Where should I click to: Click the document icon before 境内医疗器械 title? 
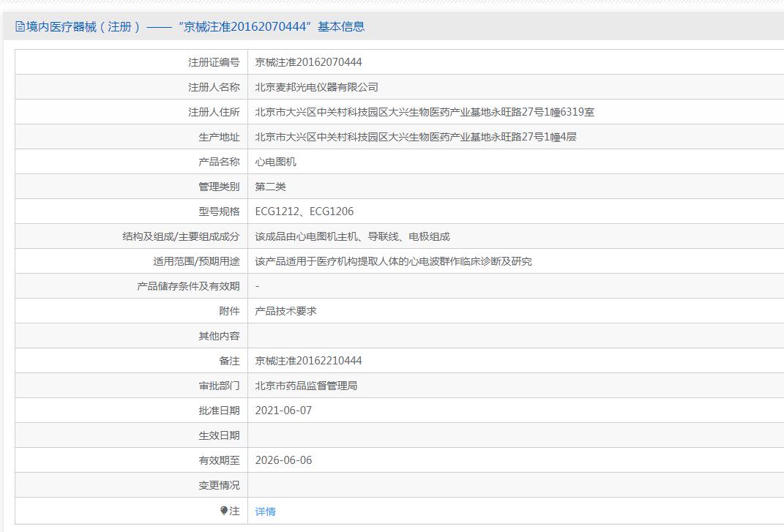pyautogui.click(x=20, y=26)
